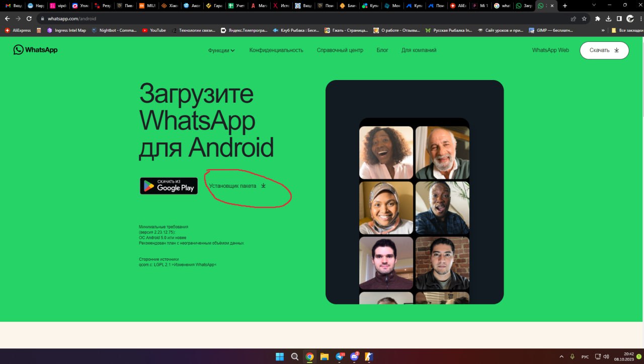Open the Ingress Intel Map bookmark
644x364 pixels.
point(66,30)
